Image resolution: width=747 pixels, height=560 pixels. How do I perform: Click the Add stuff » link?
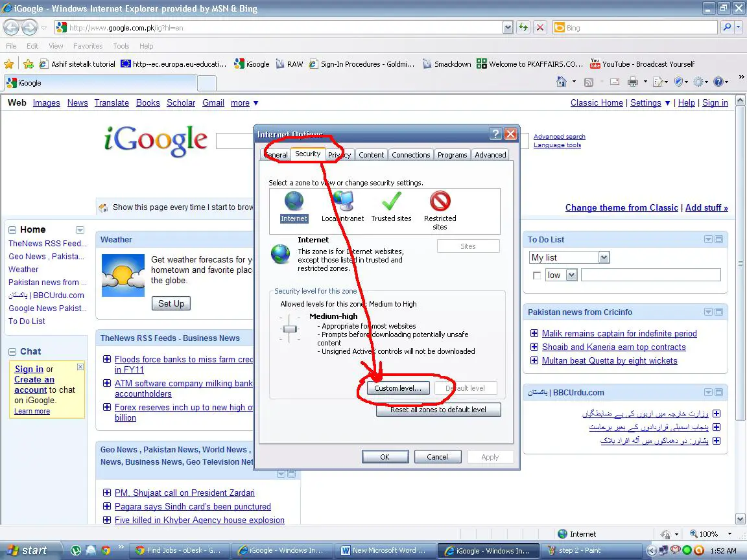tap(707, 207)
